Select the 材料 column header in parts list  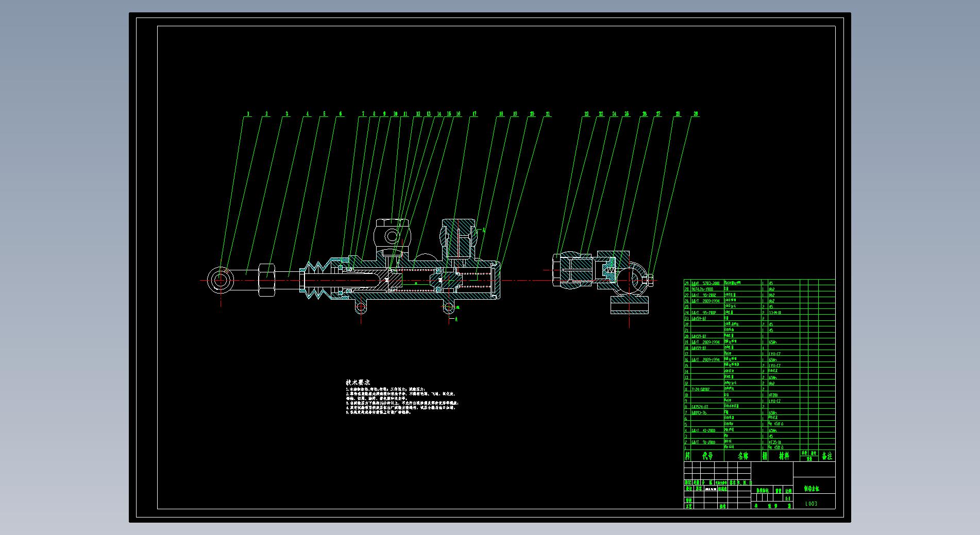(784, 456)
